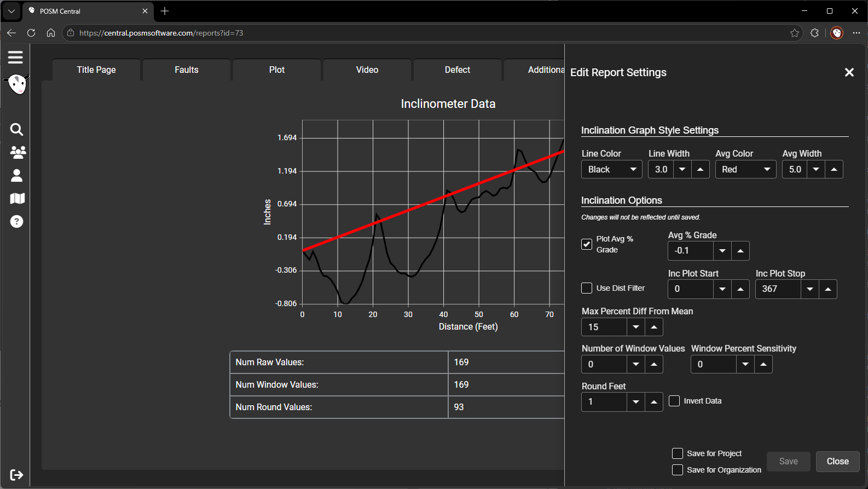Open the Line Color dropdown set to Black
868x489 pixels.
pyautogui.click(x=612, y=169)
